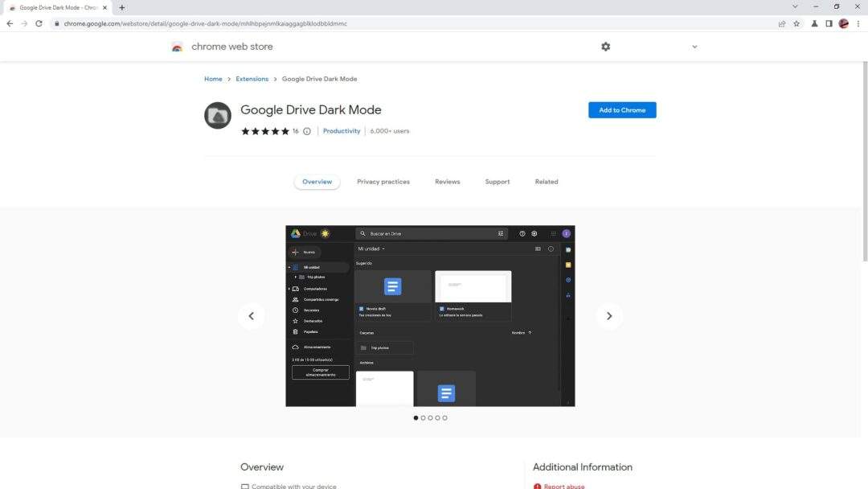Viewport: 868px width, 489px height.
Task: Open the Drive dark mode screenshot preview
Action: coord(430,316)
